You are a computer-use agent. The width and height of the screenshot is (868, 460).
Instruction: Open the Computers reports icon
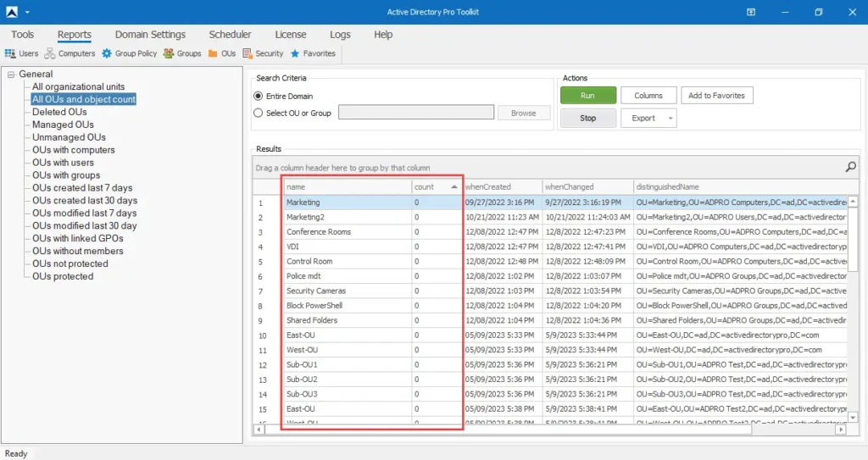click(x=50, y=53)
